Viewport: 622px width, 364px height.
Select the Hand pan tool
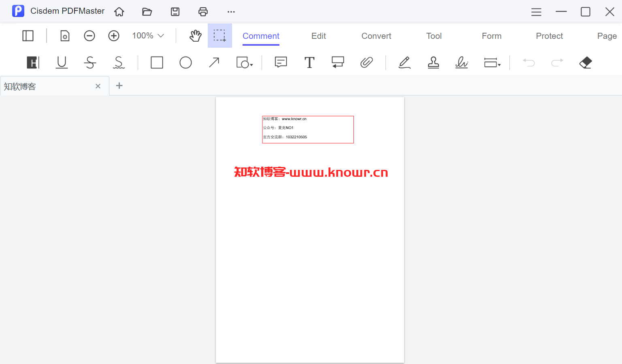click(x=196, y=36)
